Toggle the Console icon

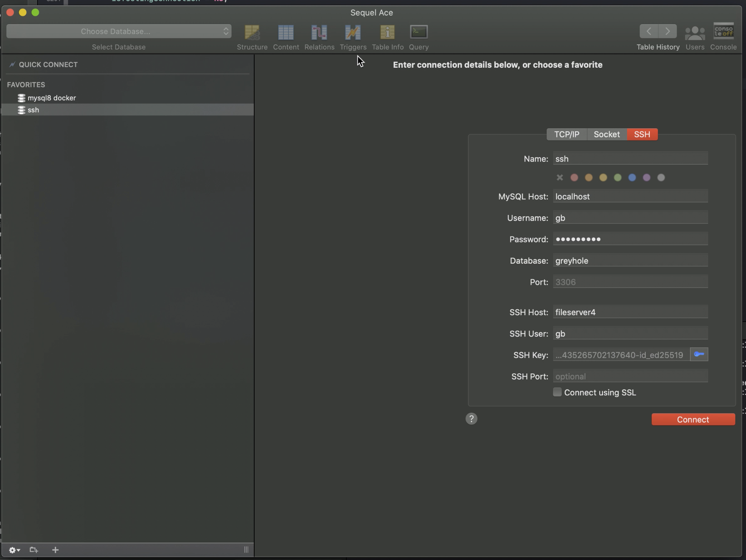[723, 32]
